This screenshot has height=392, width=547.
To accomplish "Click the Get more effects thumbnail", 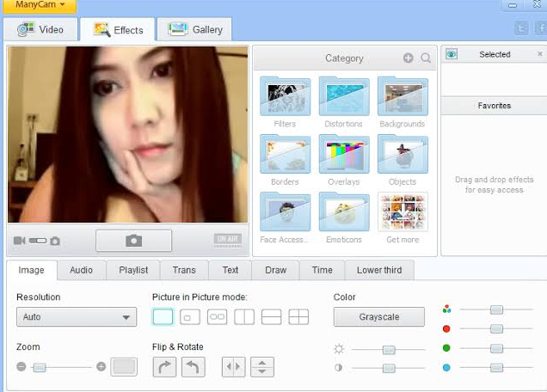I will pyautogui.click(x=403, y=211).
